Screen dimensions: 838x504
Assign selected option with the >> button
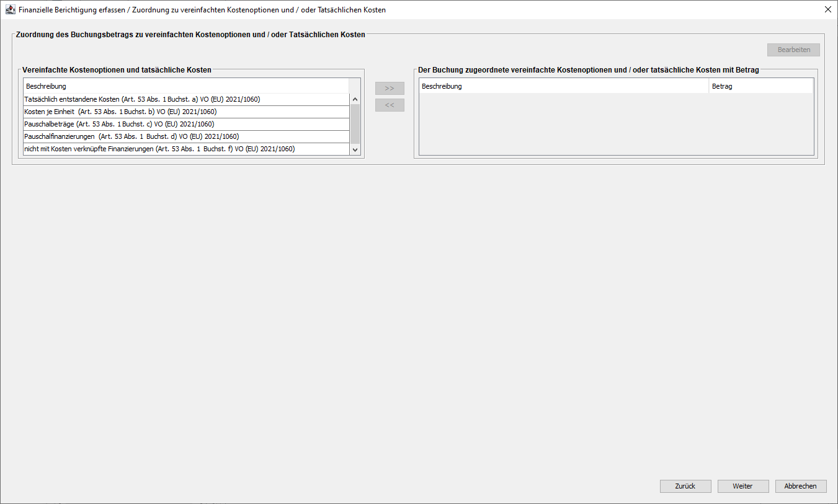coord(390,88)
